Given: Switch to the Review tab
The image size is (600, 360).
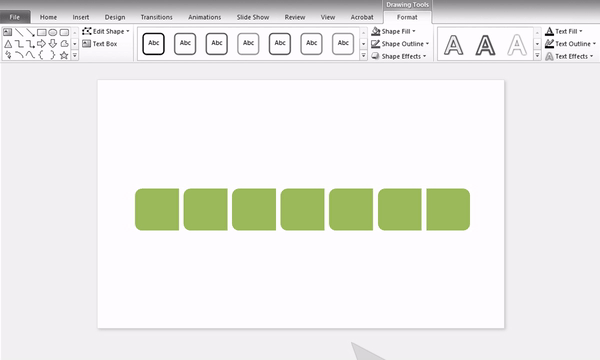Looking at the screenshot, I should [295, 17].
